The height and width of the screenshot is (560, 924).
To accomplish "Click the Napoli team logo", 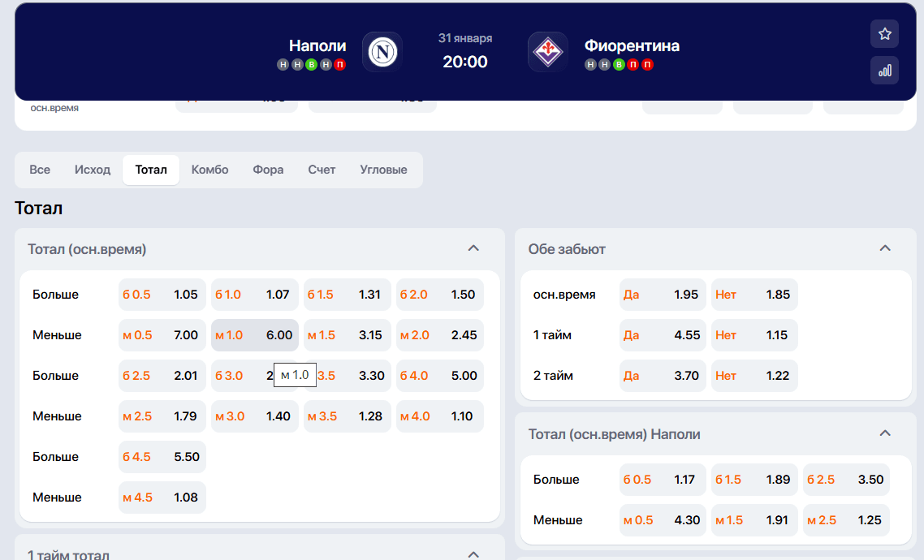I will click(x=382, y=52).
